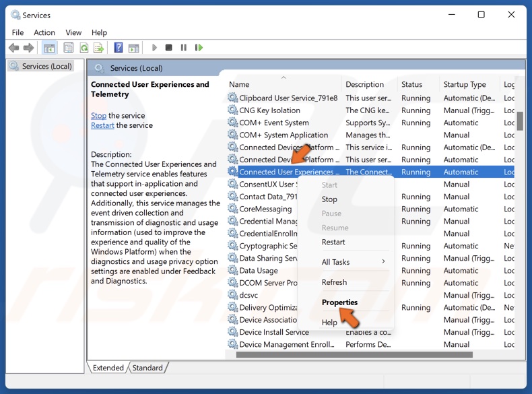Screen dimensions: 532x394
Task: Click the vertical scrollbar thumb of services list
Action: coord(520,121)
